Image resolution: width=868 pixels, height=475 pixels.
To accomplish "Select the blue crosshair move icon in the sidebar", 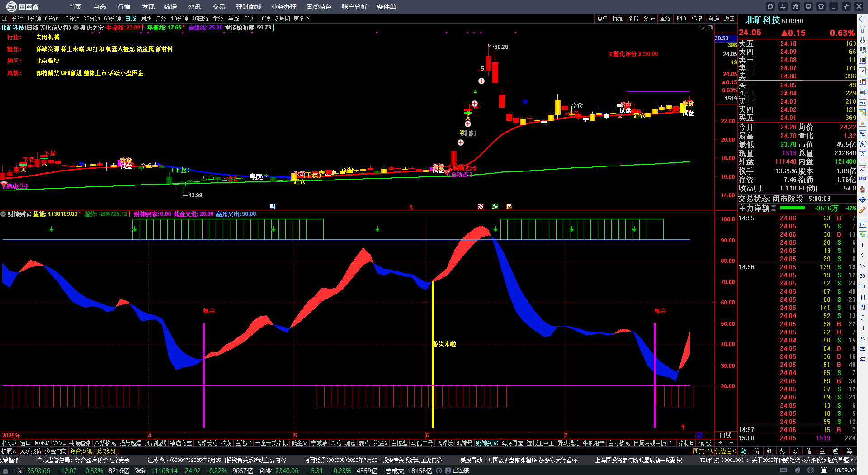I will click(863, 199).
